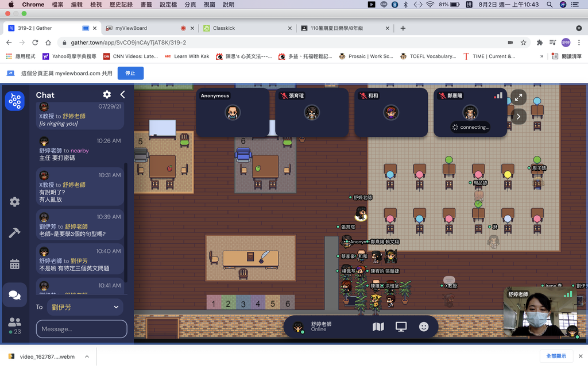The width and height of the screenshot is (588, 368).
Task: Open Chrome three-dot menu
Action: click(x=579, y=43)
